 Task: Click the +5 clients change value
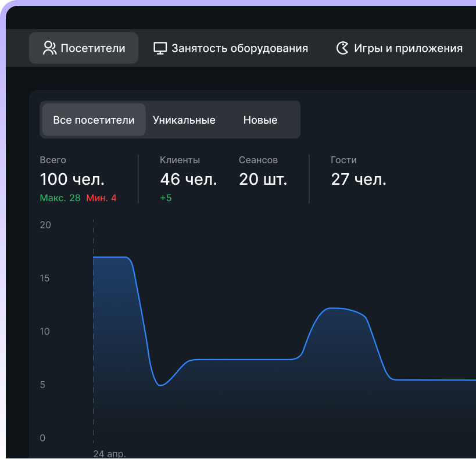tap(166, 198)
